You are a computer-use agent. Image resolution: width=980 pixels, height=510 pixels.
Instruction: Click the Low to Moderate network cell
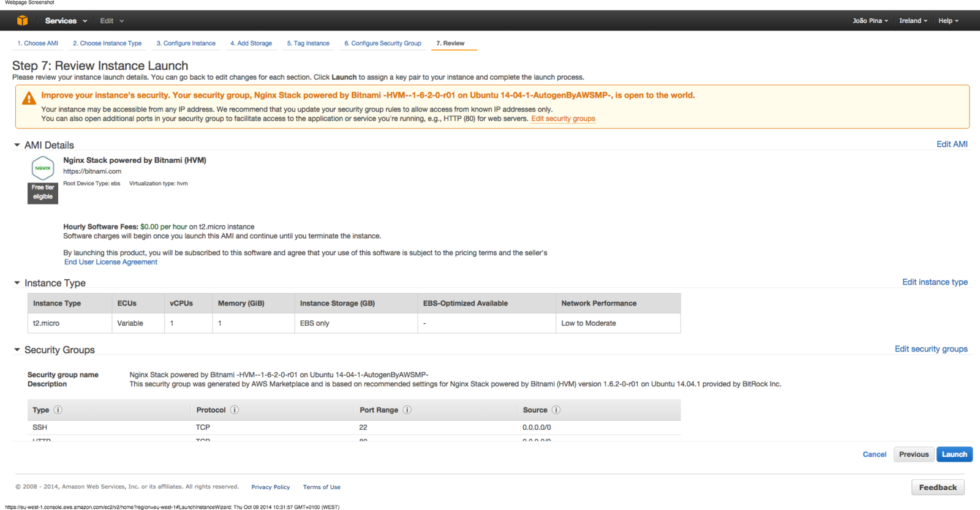click(618, 323)
